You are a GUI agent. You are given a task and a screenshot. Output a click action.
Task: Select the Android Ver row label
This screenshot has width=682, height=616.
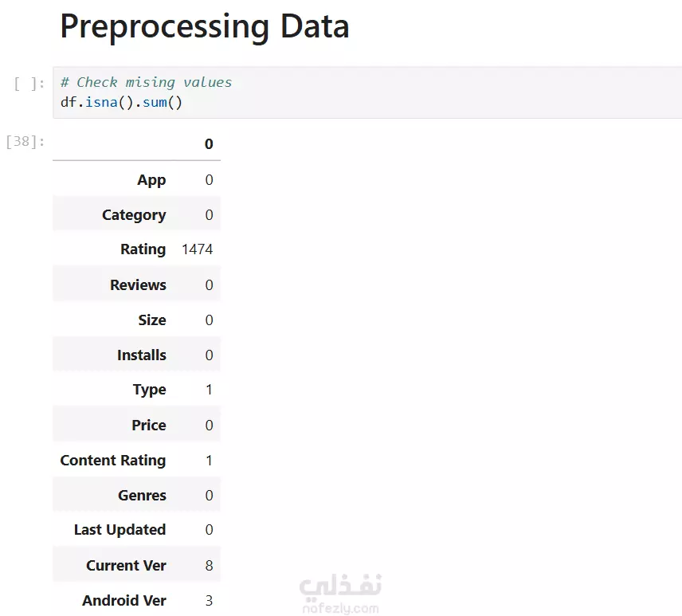click(x=124, y=601)
